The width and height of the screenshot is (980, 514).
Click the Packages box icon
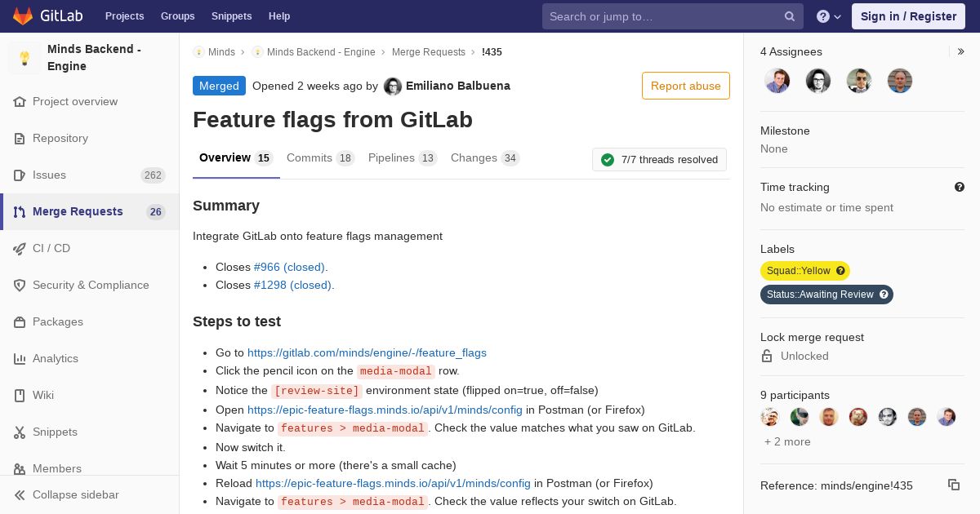(20, 322)
